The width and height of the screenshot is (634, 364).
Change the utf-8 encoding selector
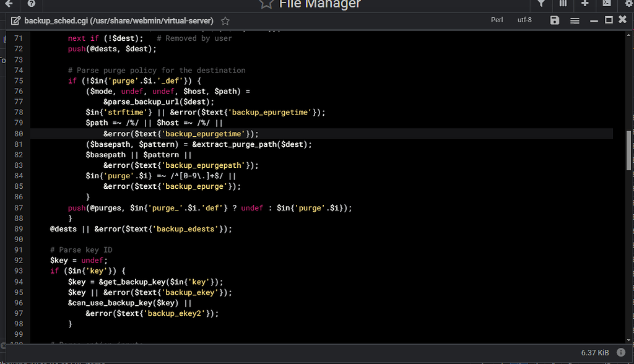(524, 20)
